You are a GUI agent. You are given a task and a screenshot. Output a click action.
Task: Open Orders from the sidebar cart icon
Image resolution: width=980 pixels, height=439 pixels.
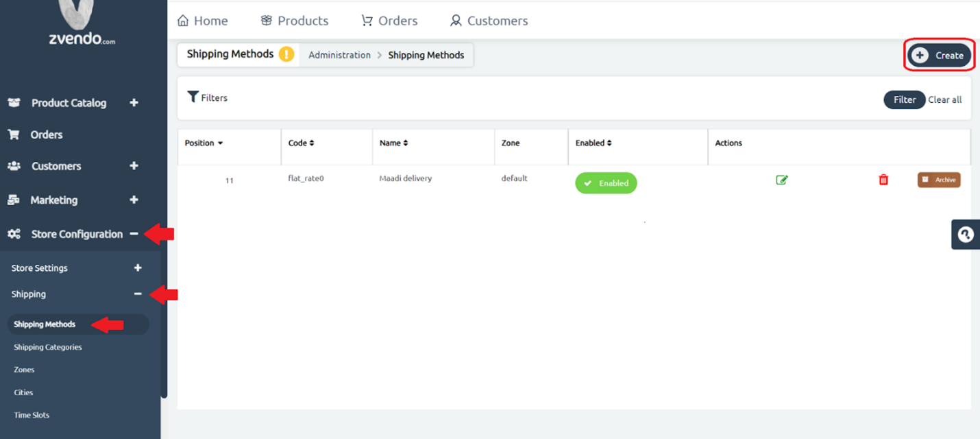coord(14,134)
